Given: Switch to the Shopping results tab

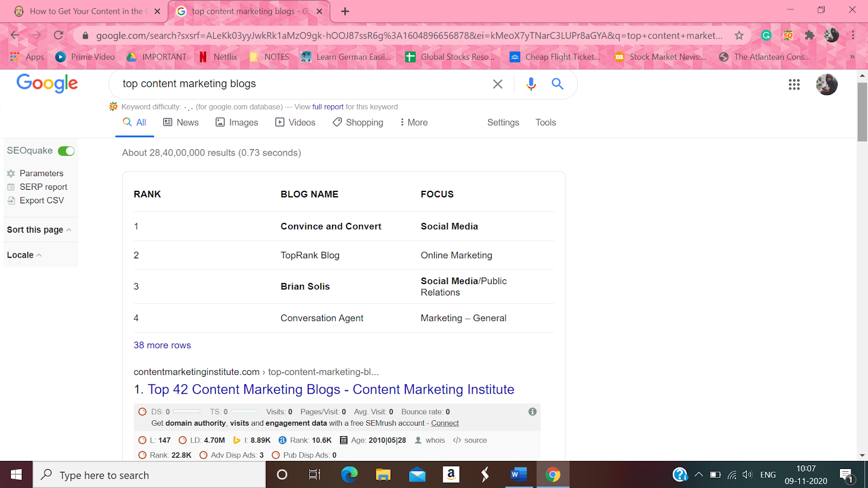Looking at the screenshot, I should 358,123.
